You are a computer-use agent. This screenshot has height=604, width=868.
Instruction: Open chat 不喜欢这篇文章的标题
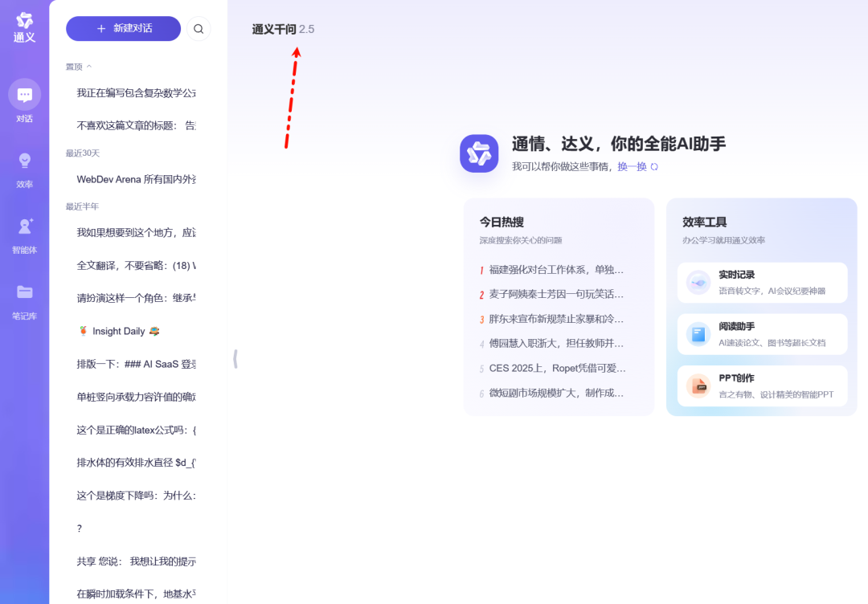136,125
